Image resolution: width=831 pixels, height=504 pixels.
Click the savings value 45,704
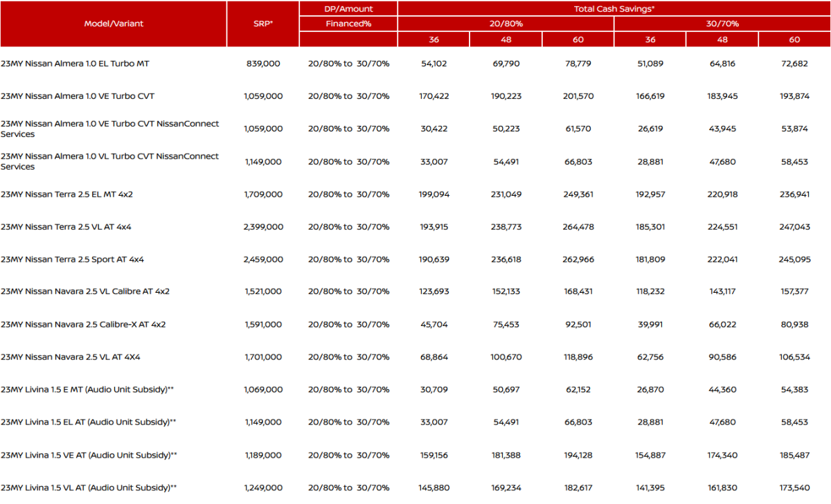click(x=434, y=324)
